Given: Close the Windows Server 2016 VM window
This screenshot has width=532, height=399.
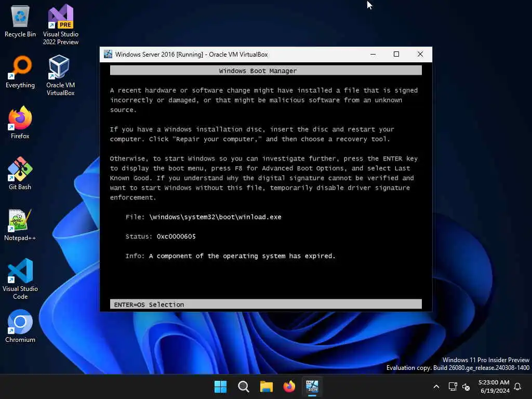Looking at the screenshot, I should 420,54.
